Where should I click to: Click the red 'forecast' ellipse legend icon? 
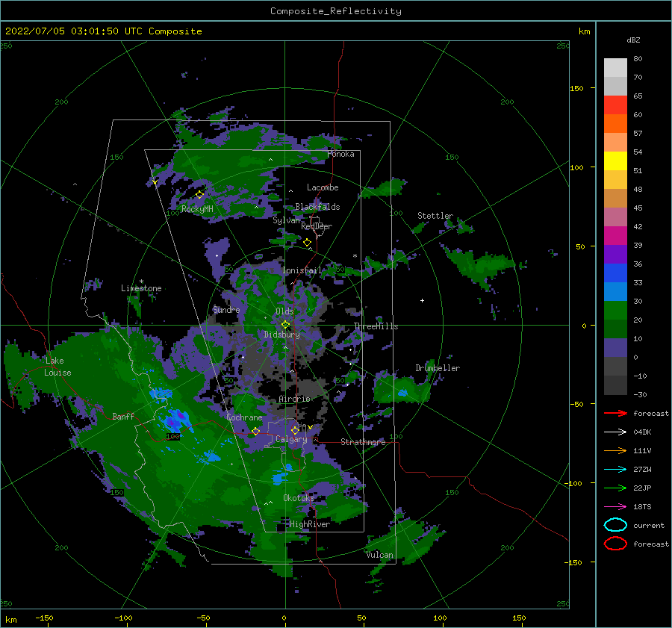point(615,544)
